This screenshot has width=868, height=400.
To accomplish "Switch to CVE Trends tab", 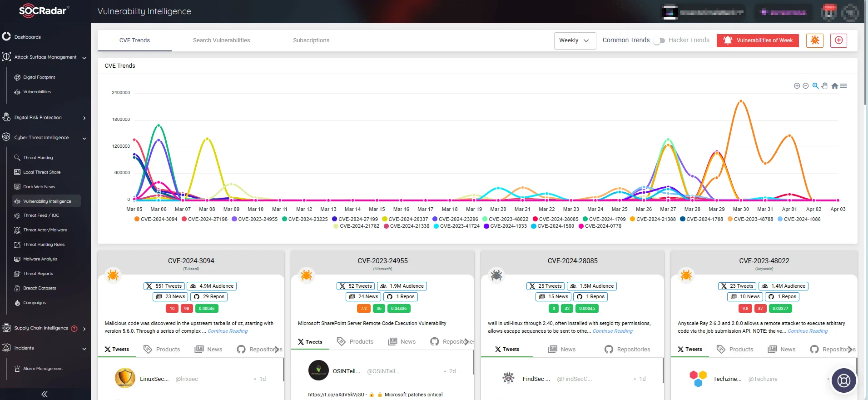I will click(134, 40).
